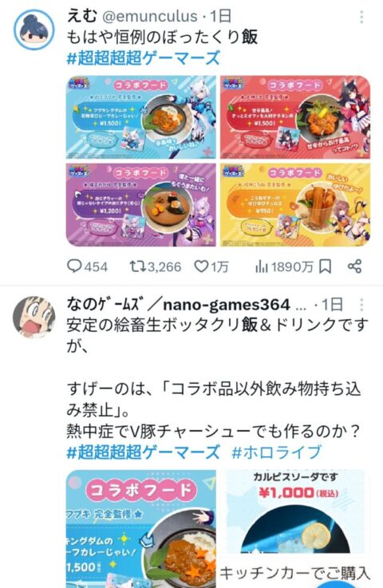Open the blue collab food curry image
The width and height of the screenshot is (383, 588).
141,117
